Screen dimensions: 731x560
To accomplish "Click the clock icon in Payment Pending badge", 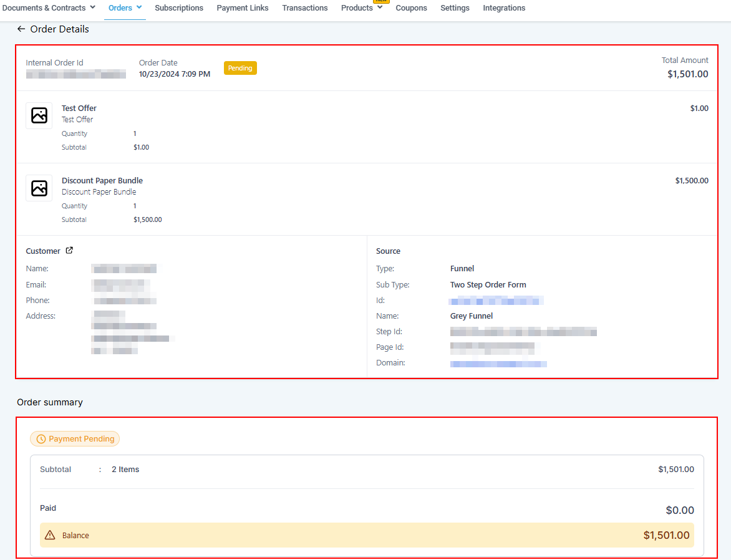I will click(x=41, y=439).
